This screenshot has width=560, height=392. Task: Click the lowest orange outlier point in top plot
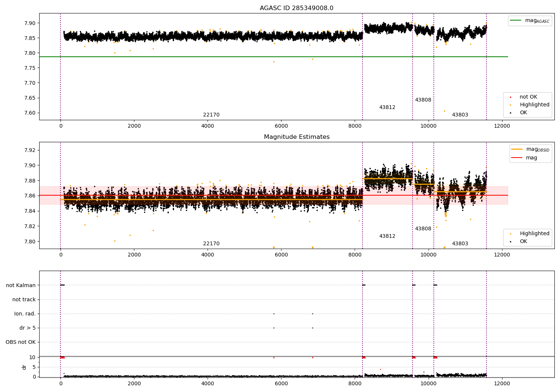(444, 111)
